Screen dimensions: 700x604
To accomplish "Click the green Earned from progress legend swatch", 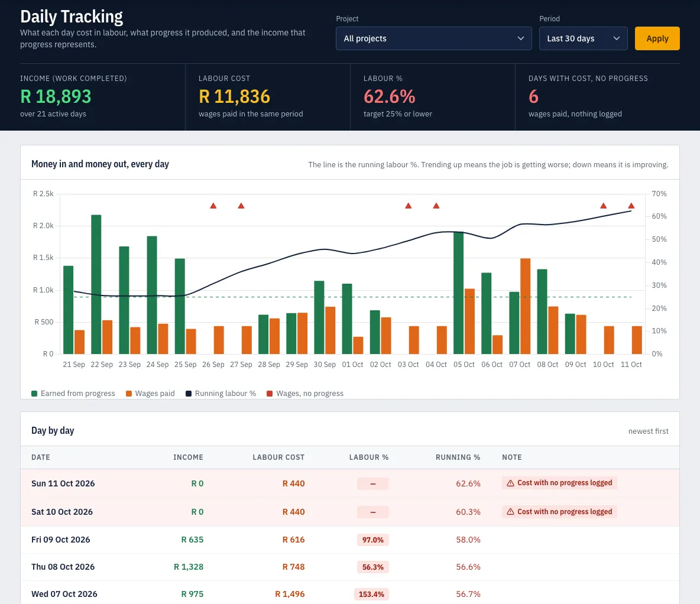I will pyautogui.click(x=34, y=393).
